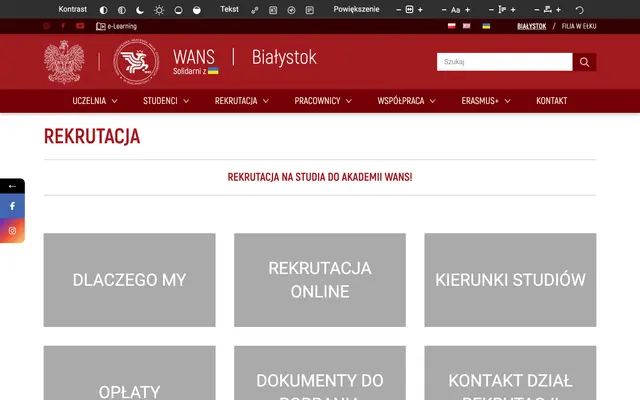Open the REKRUTACJA ONLINE tile
Viewport: 640px width, 400px height.
pyautogui.click(x=320, y=280)
